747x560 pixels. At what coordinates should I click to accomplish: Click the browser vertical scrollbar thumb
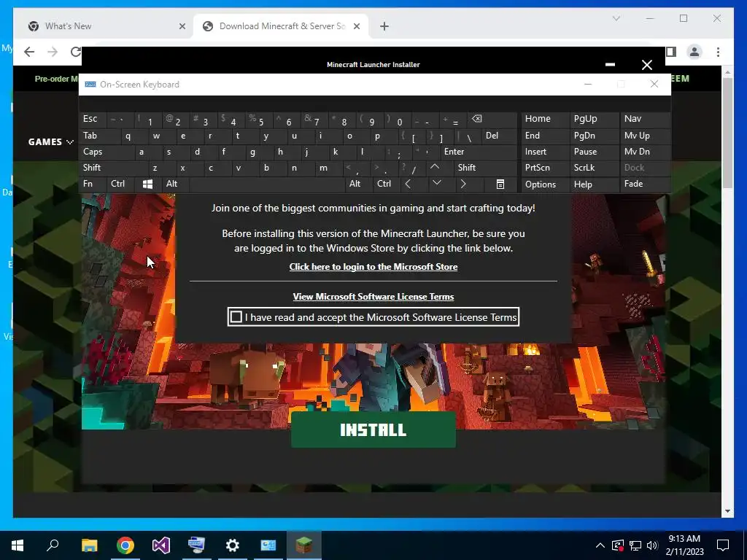pyautogui.click(x=727, y=133)
